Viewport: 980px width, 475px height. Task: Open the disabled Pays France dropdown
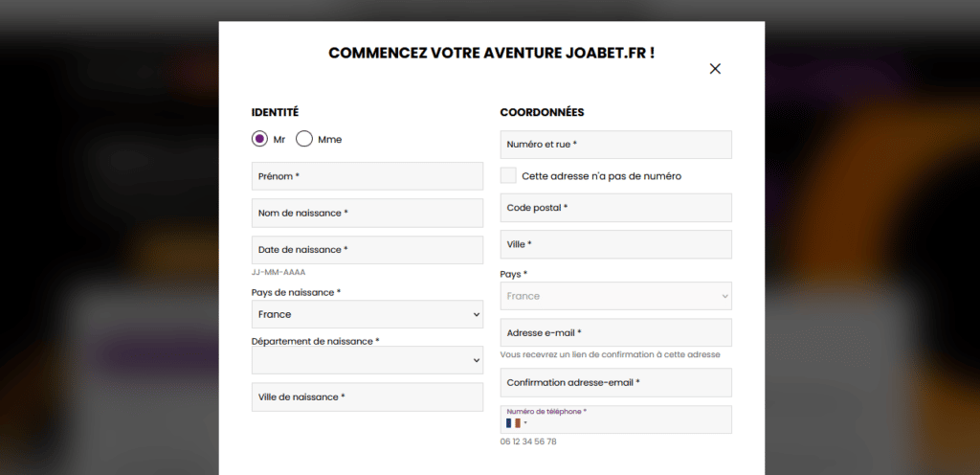click(615, 296)
